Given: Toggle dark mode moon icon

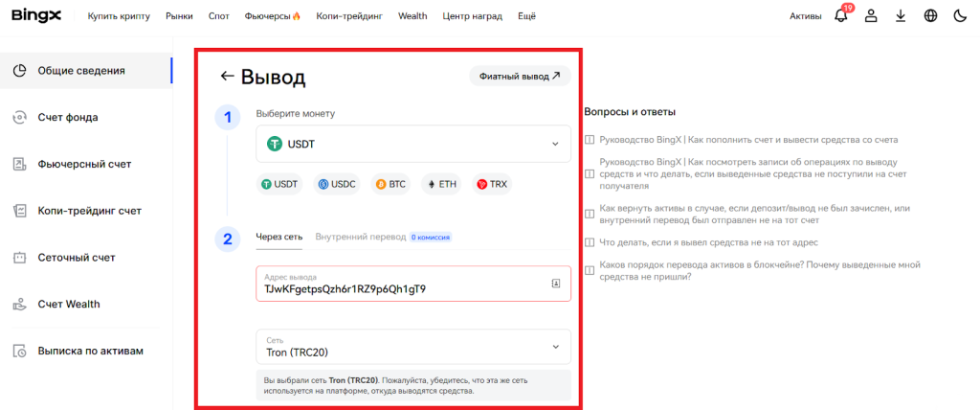Looking at the screenshot, I should pos(960,16).
